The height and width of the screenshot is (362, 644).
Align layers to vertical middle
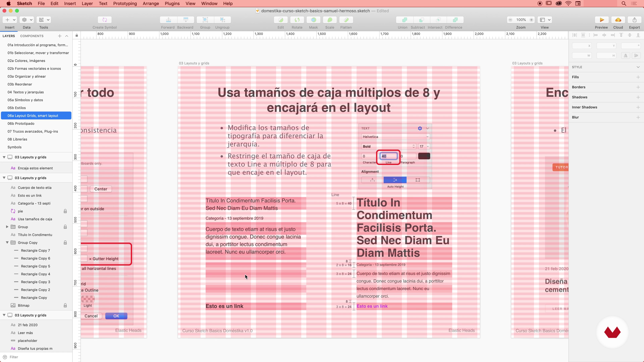[x=630, y=35]
